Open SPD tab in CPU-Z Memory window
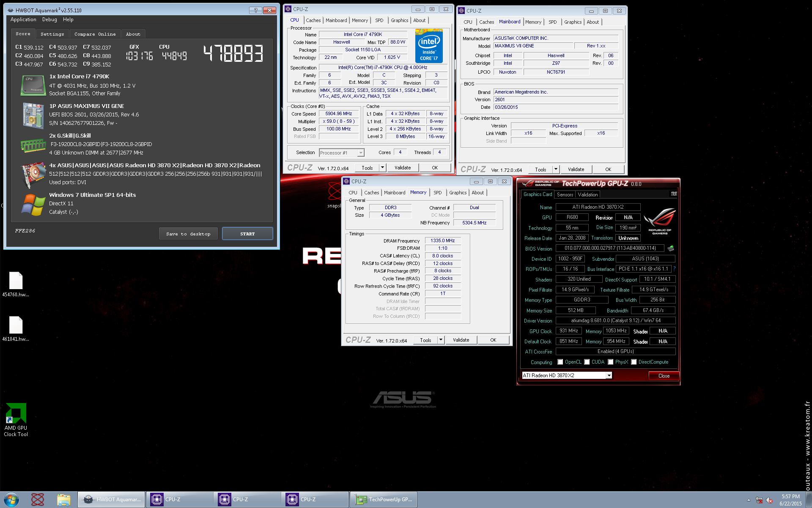Viewport: 812px width, 508px height. 438,193
